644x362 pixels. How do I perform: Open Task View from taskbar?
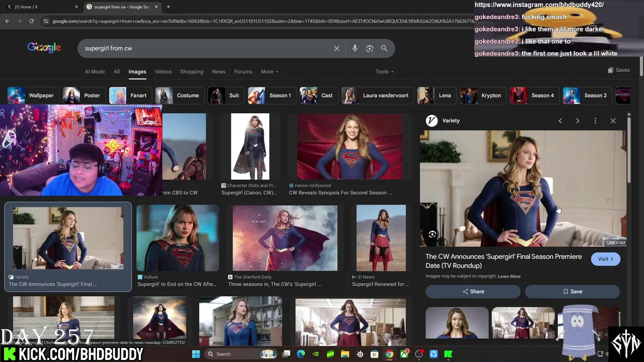[286, 354]
